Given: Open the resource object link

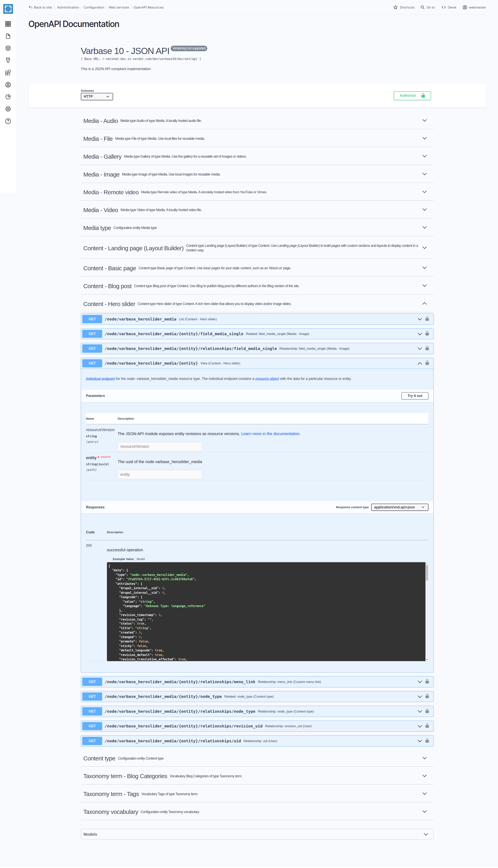Looking at the screenshot, I should click(x=267, y=378).
